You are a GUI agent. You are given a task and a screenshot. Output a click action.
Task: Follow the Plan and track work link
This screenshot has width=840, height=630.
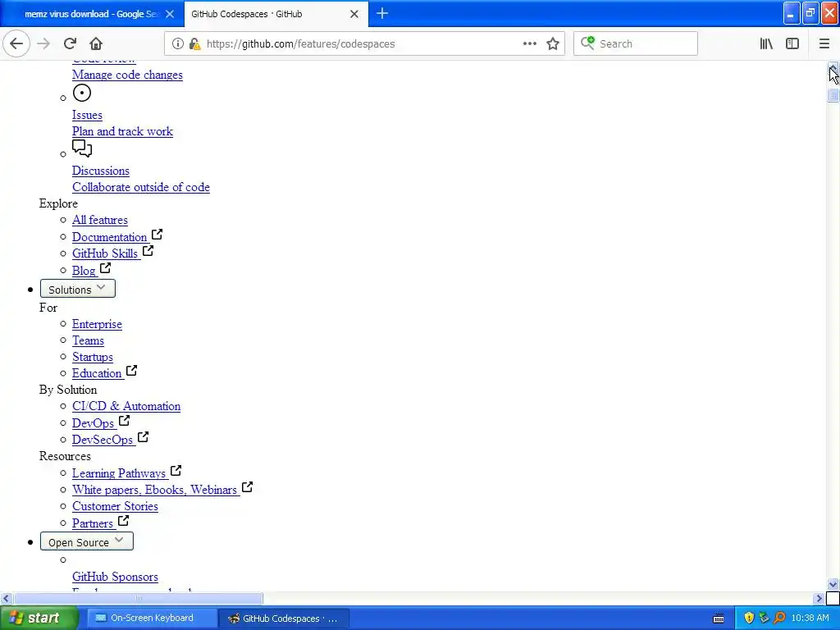[x=123, y=132]
